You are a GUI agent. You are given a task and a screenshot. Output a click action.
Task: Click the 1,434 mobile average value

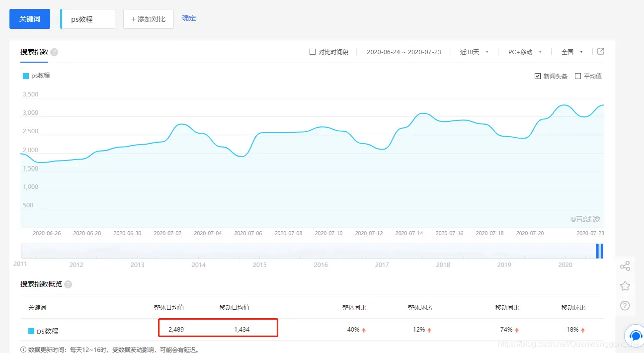pyautogui.click(x=242, y=329)
